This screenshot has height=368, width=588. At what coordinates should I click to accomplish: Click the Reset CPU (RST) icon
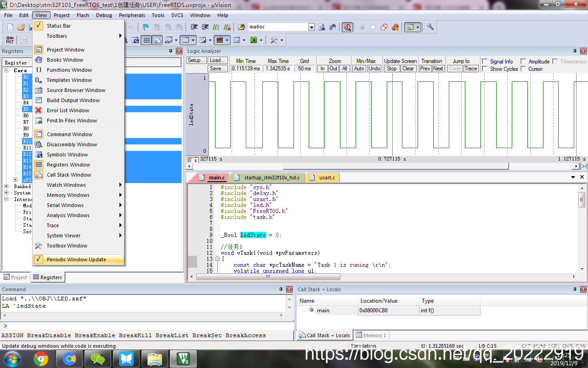pyautogui.click(x=10, y=40)
